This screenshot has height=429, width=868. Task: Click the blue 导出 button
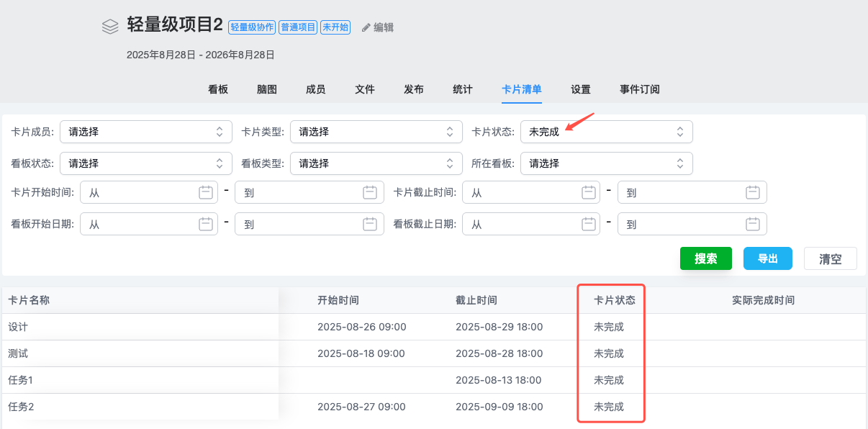tap(767, 258)
